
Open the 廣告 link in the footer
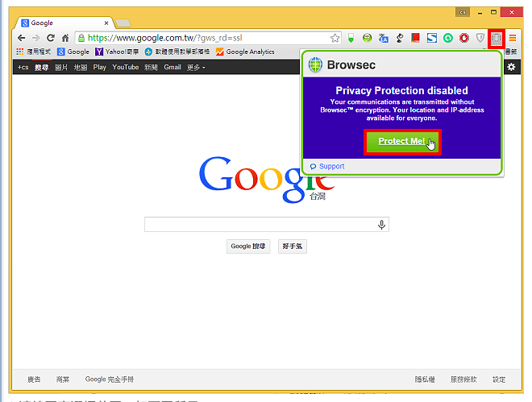(34, 379)
